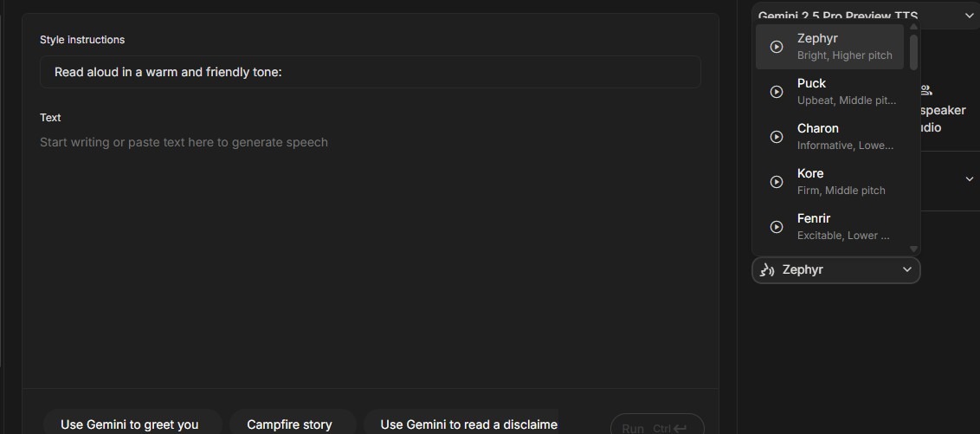Open the Gemini 2.5 Pro Preview TTS model dropdown
This screenshot has height=434, width=980.
(x=866, y=15)
